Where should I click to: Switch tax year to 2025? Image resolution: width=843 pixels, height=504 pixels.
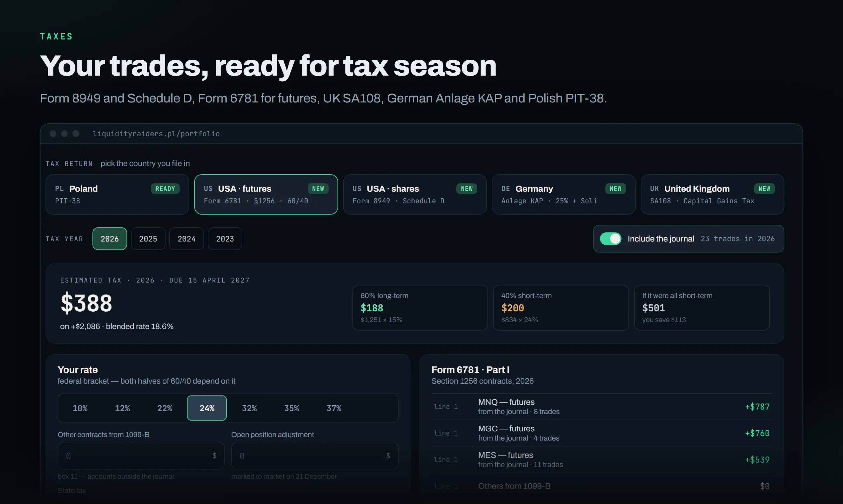148,239
